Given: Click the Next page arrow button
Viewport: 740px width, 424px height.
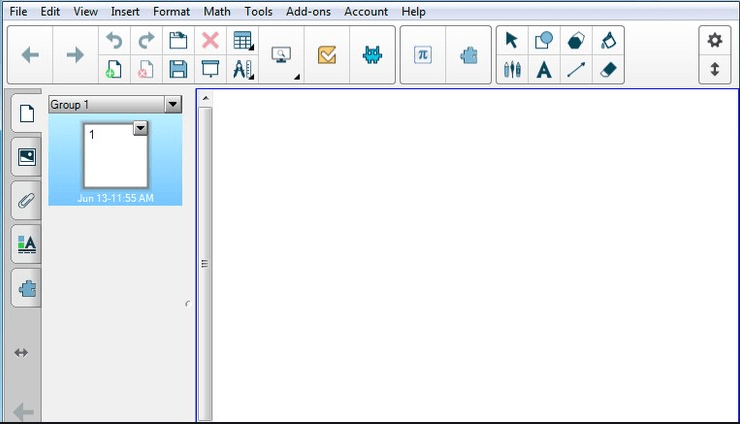Looking at the screenshot, I should [x=75, y=55].
